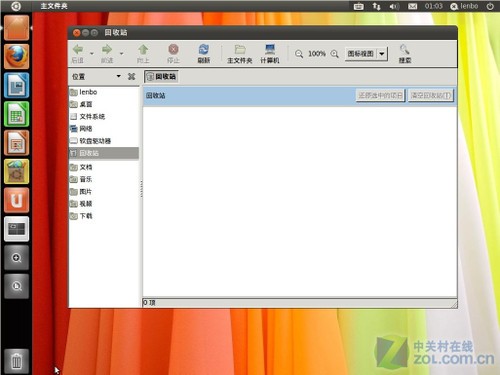Launch LibreOffice Writer from the launcher
Viewport: 500px width, 375px height.
click(x=16, y=85)
